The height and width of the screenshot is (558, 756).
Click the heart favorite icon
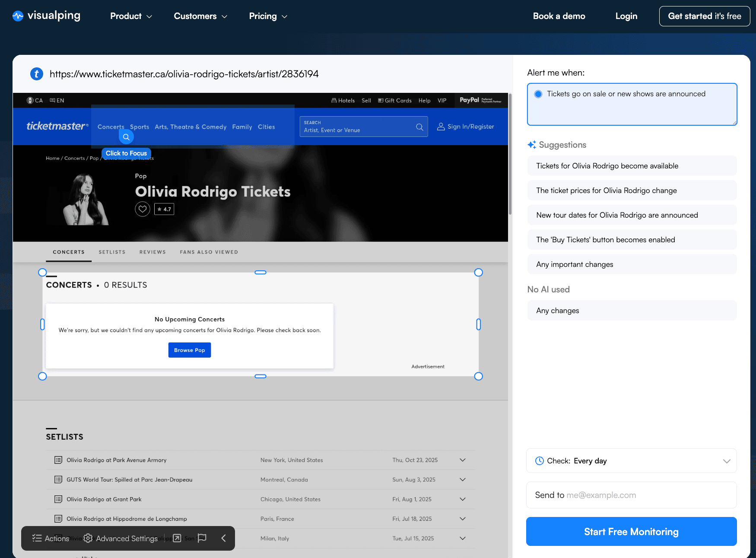coord(143,209)
